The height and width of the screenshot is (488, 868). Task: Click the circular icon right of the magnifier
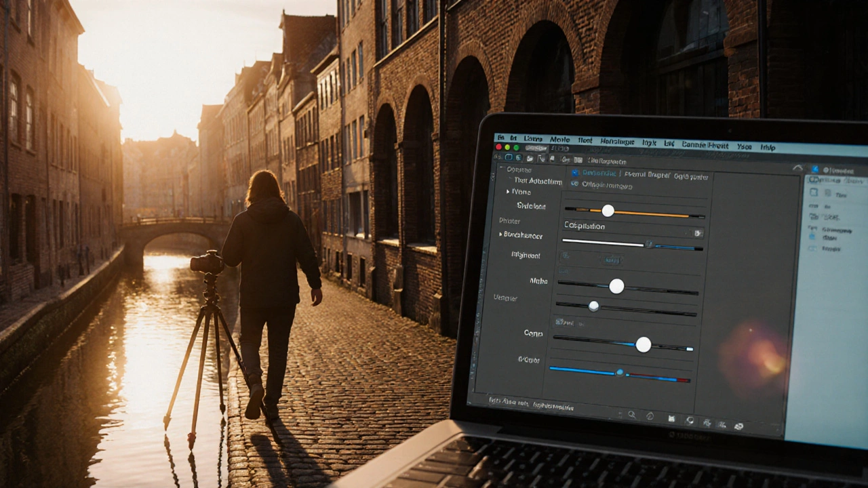(650, 416)
